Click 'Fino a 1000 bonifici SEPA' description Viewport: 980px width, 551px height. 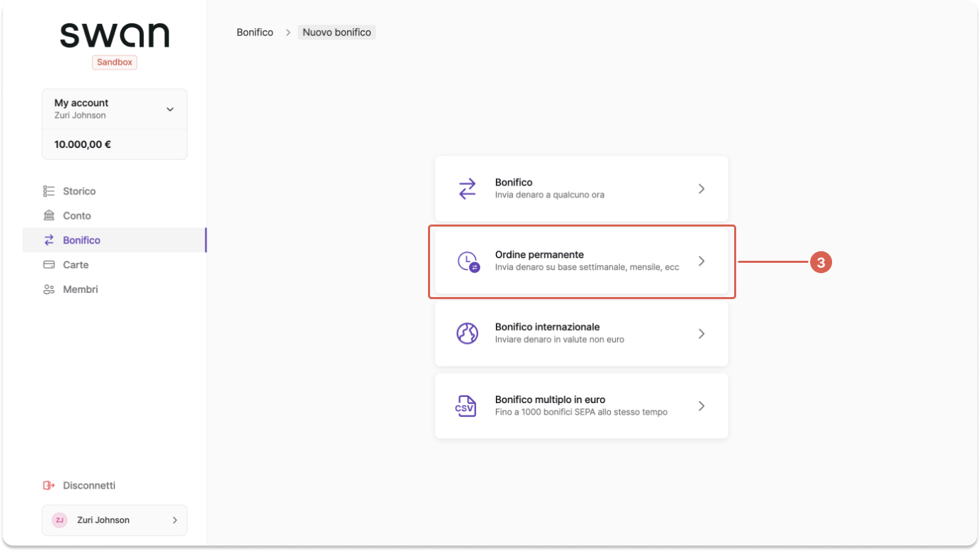(581, 412)
